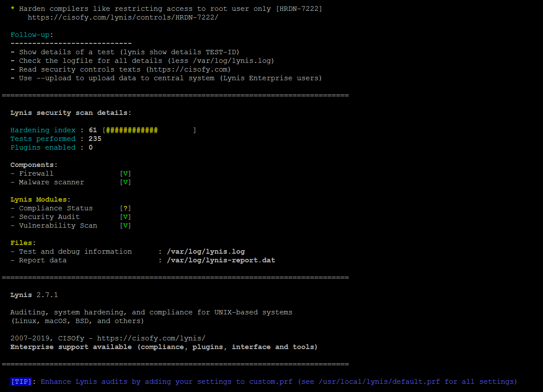
Task: Click the Security Audit [V] status mark
Action: coord(125,217)
